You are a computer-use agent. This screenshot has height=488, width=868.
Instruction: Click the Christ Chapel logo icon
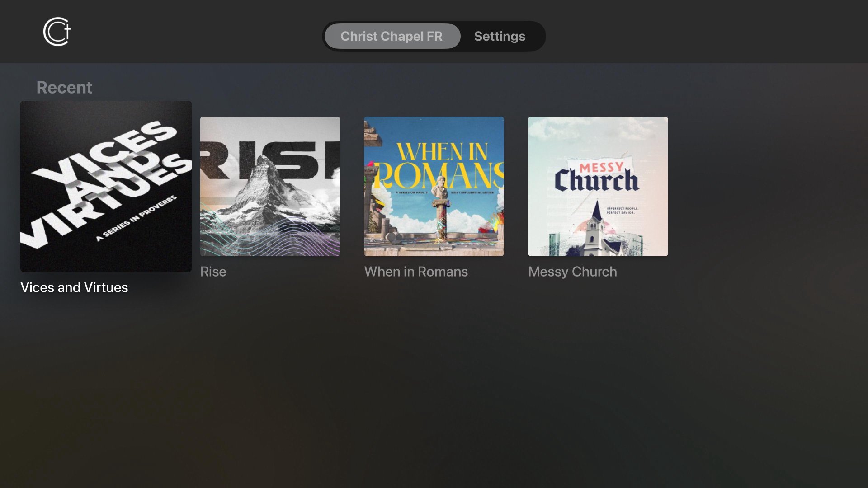[x=57, y=32]
